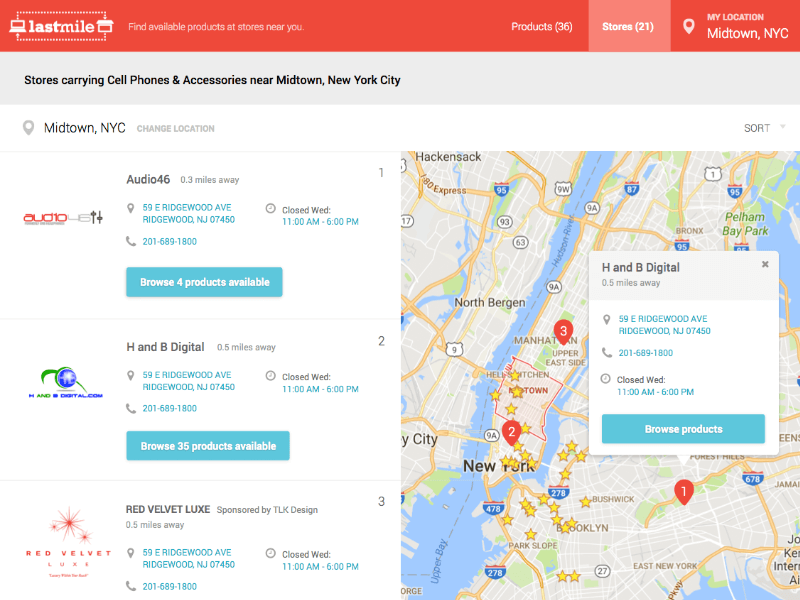Click the H and B Digital title in map popup
800x600 pixels.
[640, 267]
